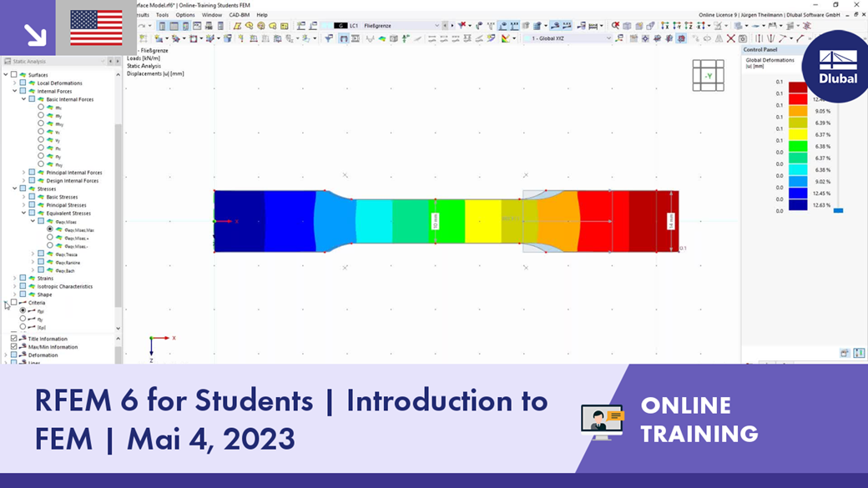Select sigma eqv Mises + radio button
The image size is (868, 488).
click(50, 238)
